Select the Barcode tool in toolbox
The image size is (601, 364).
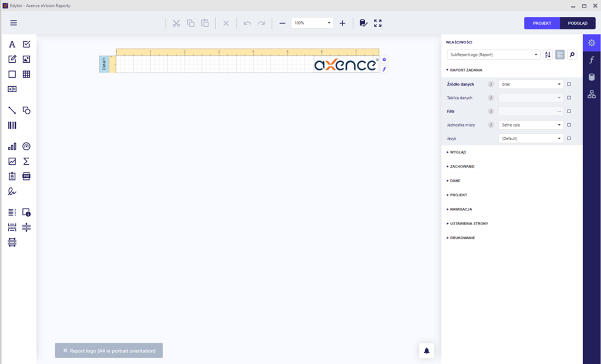[12, 125]
